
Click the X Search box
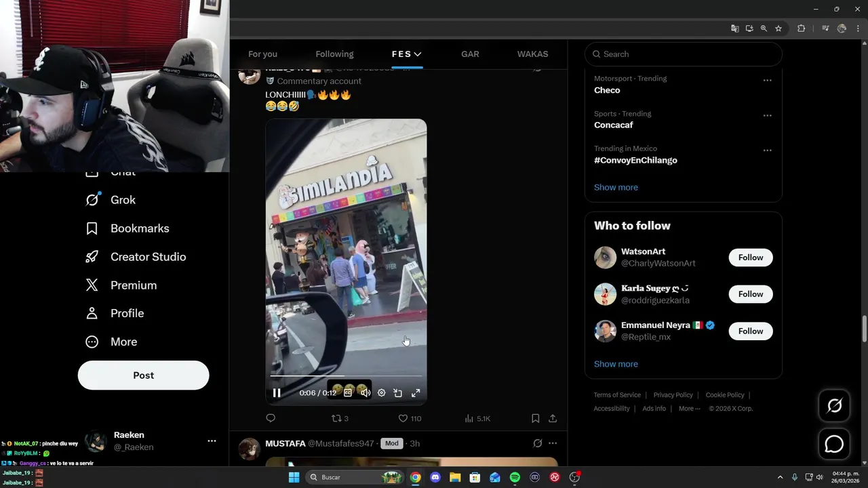point(684,54)
